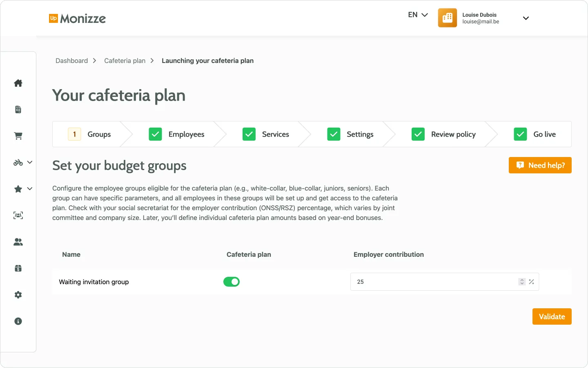The image size is (588, 368).
Task: Select the users icon in the sidebar
Action: click(18, 242)
